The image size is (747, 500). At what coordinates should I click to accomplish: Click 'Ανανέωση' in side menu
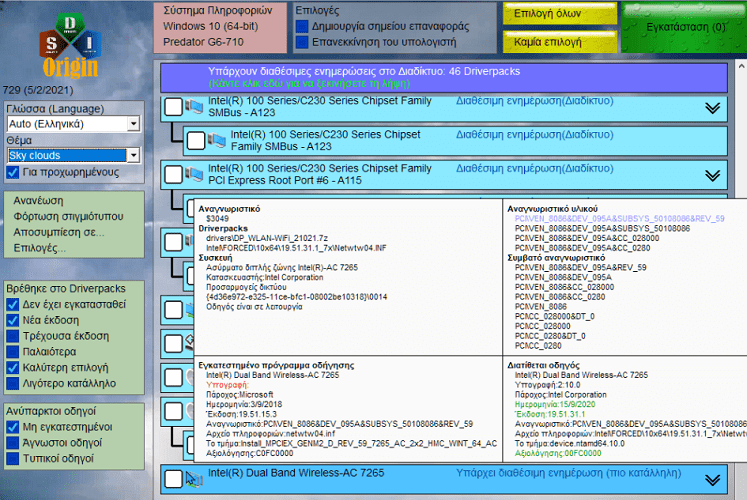click(38, 200)
